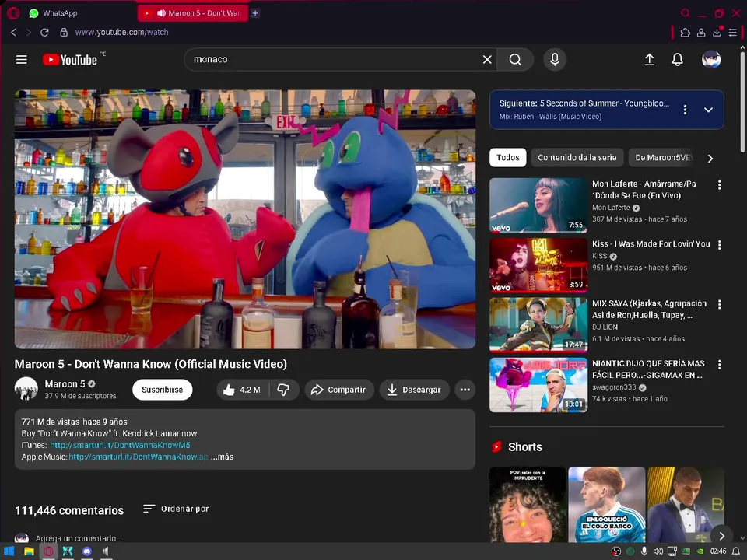Viewport: 747px width, 560px height.
Task: Click the taskbar volume speaker icon
Action: click(x=658, y=551)
